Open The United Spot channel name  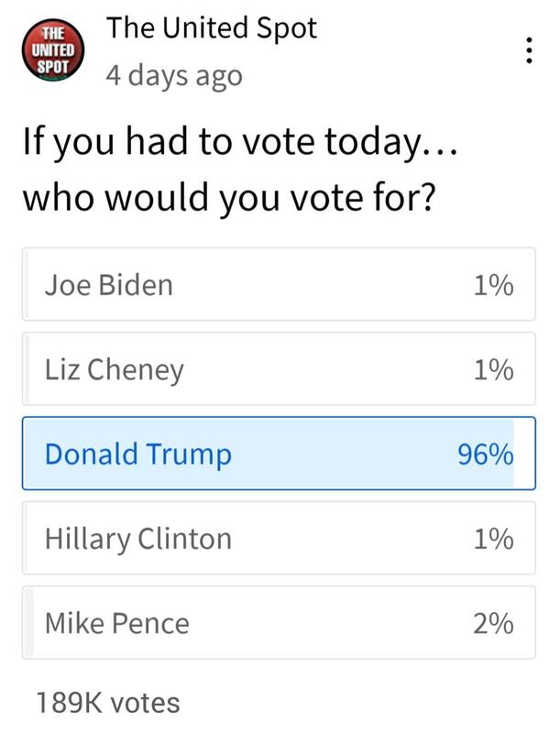212,28
